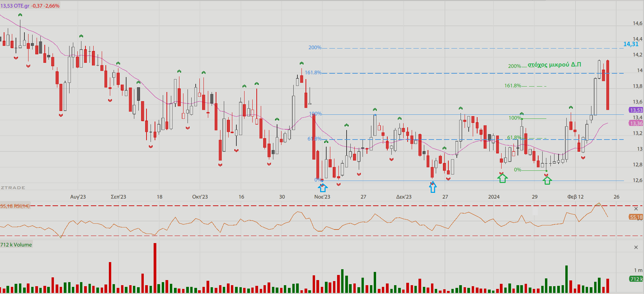This screenshot has height=294, width=644.
Task: Select the blue 100% Fibonacci label
Action: [x=315, y=114]
